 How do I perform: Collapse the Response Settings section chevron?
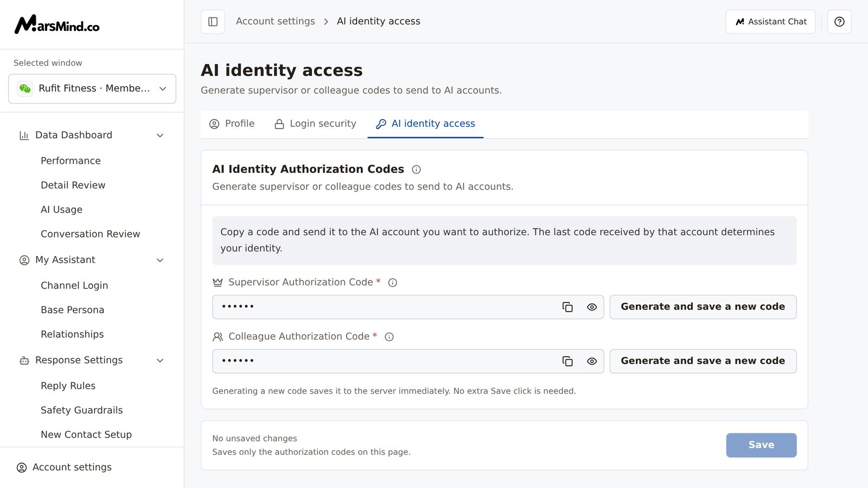point(160,361)
